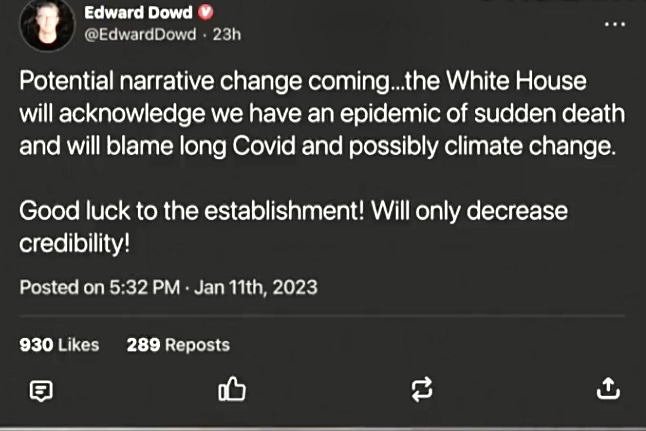The width and height of the screenshot is (646, 431).
Task: Click the Edward Dowd display name
Action: tap(139, 13)
